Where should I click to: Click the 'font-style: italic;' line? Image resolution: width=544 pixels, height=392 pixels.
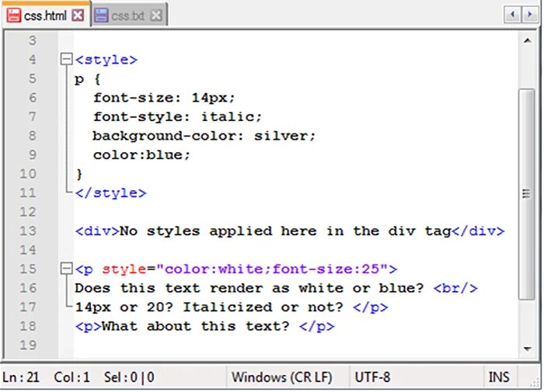pos(177,116)
